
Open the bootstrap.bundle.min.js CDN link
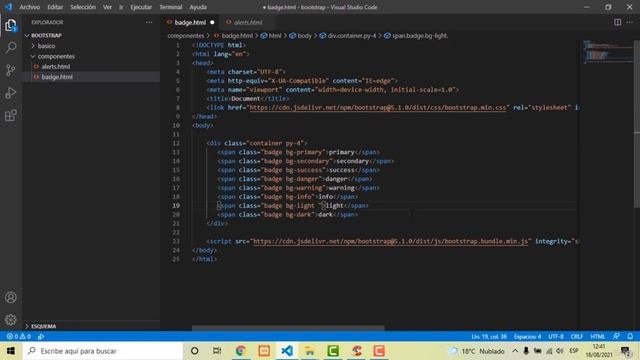point(391,242)
